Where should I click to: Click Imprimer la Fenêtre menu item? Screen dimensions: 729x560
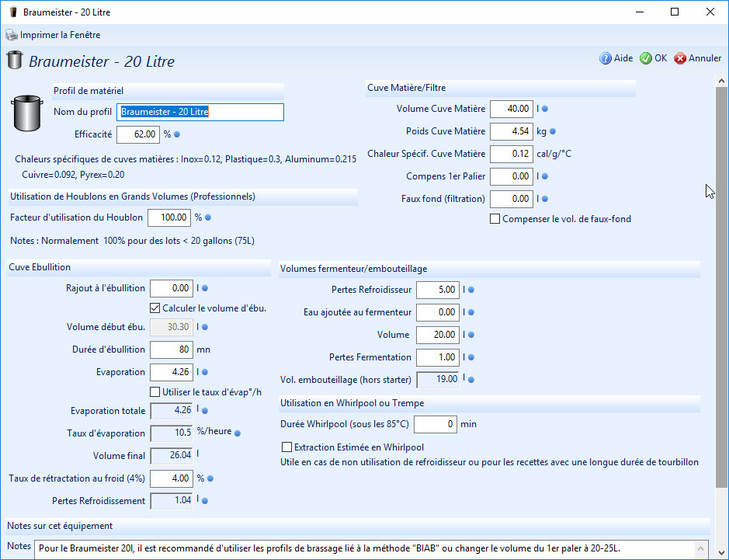[x=60, y=35]
